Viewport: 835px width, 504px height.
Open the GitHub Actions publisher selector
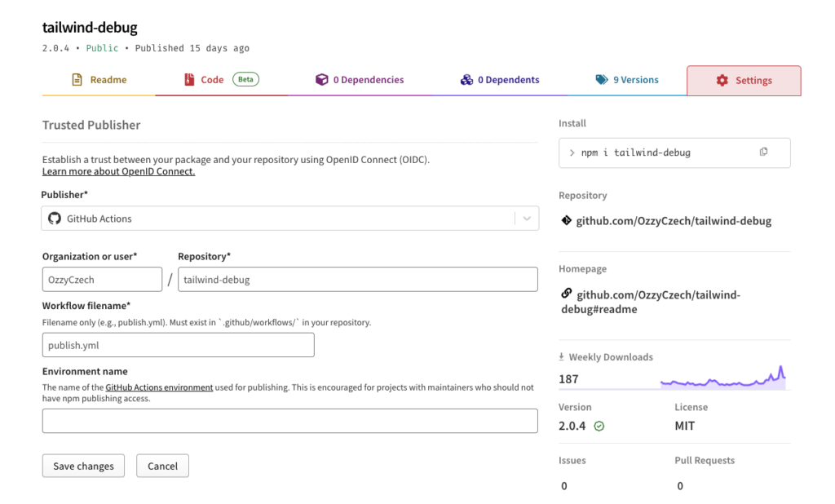click(277, 219)
